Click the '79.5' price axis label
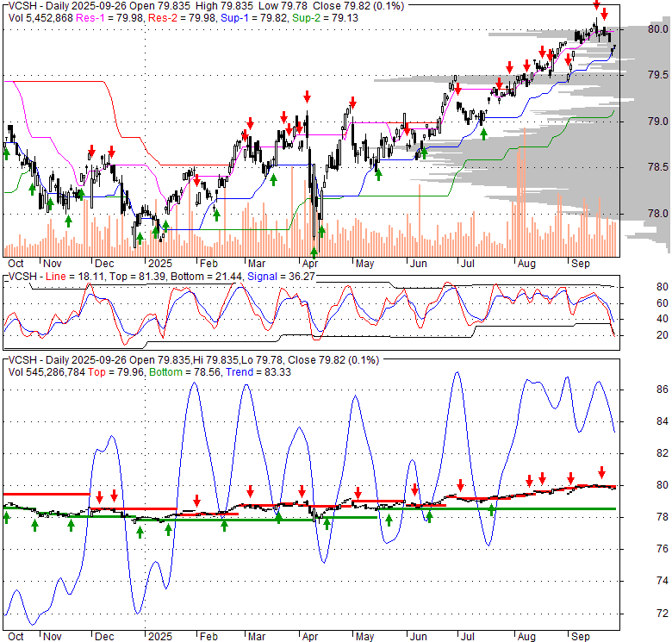672x642 pixels. pos(658,75)
